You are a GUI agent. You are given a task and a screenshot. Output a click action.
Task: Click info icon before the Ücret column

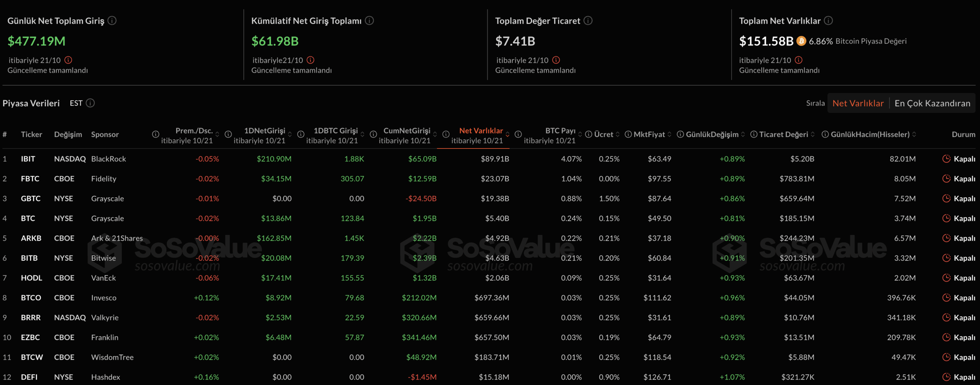[x=589, y=134]
